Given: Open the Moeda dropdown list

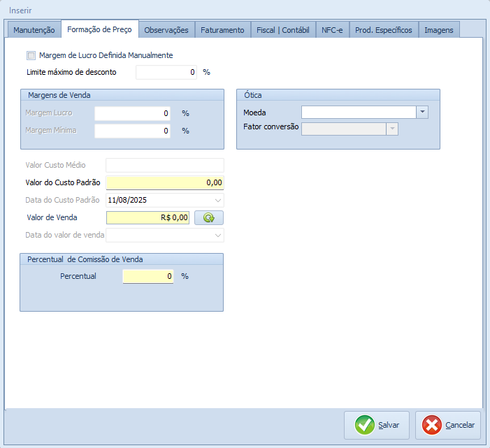Looking at the screenshot, I should pos(421,112).
